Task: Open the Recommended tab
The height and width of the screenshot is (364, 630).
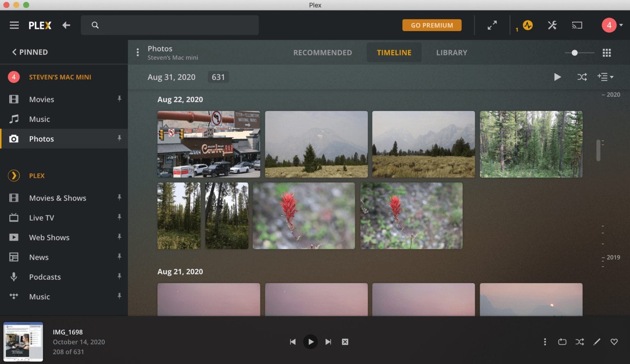Action: (x=322, y=52)
